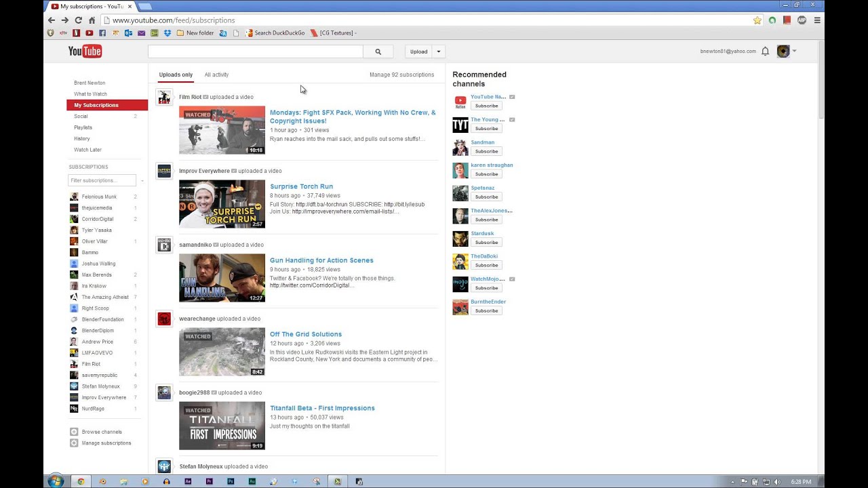This screenshot has width=868, height=488.
Task: Click the Browse channels icon
Action: click(x=74, y=432)
